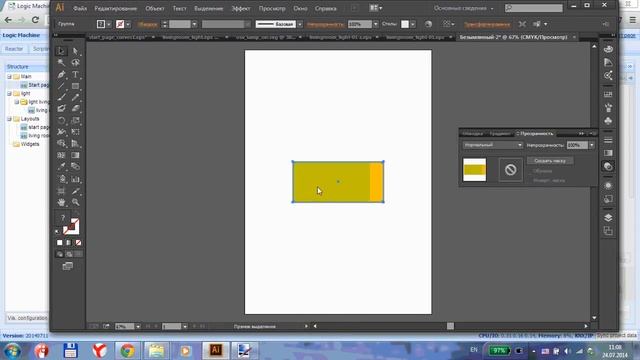640x360 pixels.
Task: Select the Pen tool
Action: pos(61,74)
